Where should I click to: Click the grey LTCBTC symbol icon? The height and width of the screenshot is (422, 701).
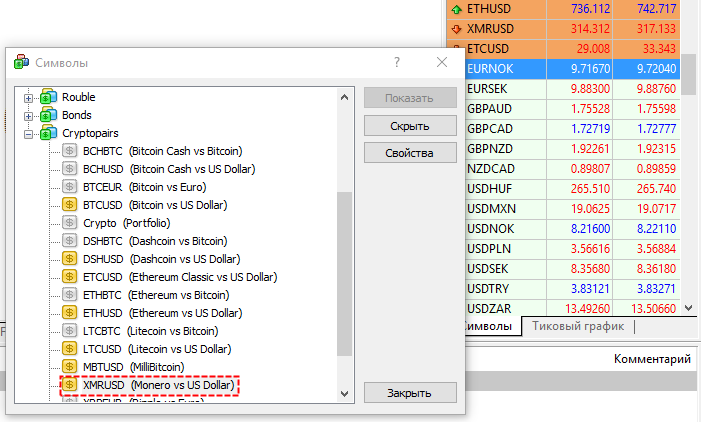tap(69, 331)
